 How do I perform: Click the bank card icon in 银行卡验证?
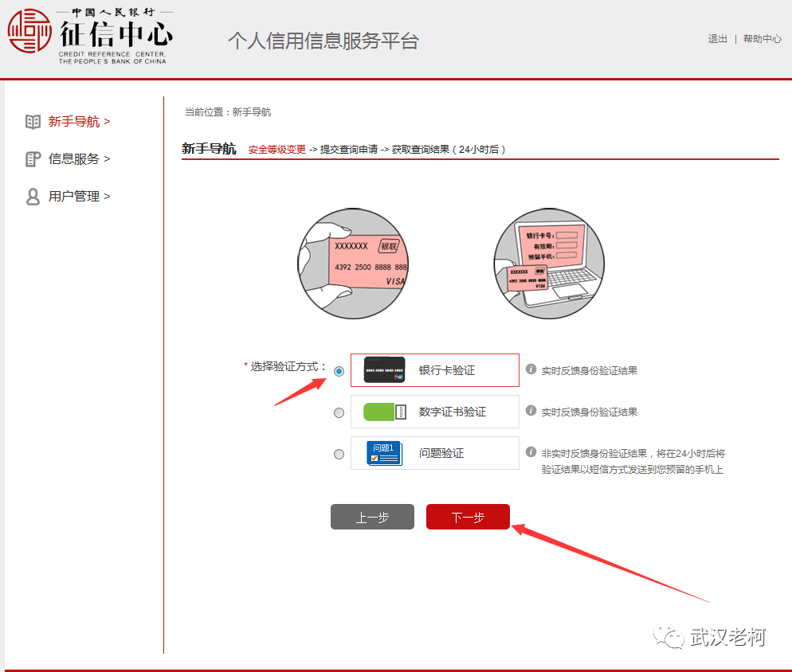[384, 370]
